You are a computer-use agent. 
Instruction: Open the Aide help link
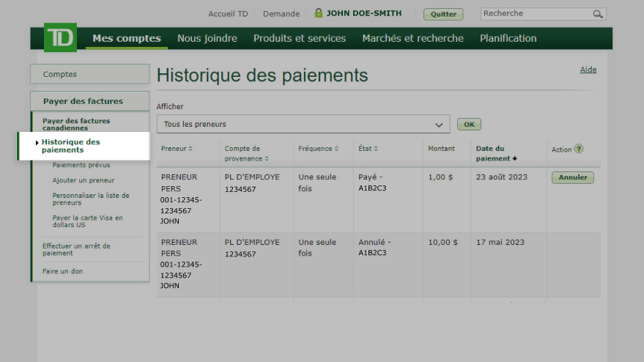(x=588, y=70)
